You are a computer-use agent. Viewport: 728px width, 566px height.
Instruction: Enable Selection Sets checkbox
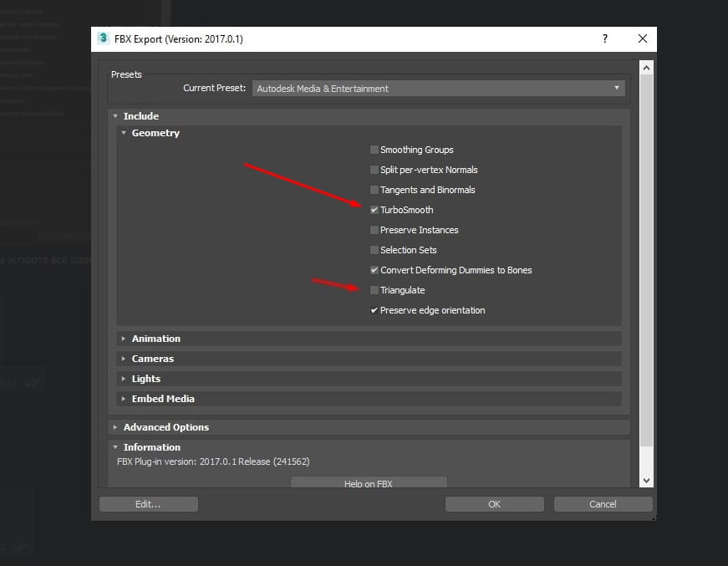coord(374,250)
